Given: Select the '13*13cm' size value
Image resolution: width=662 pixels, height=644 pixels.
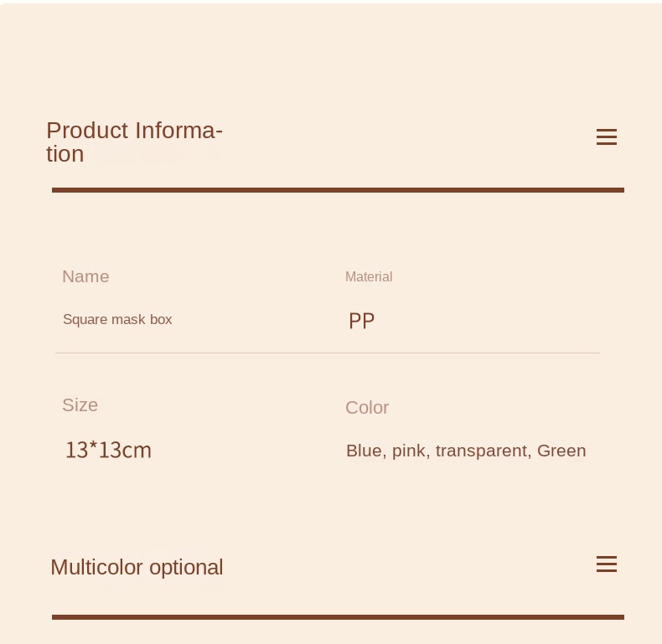Looking at the screenshot, I should point(108,451).
